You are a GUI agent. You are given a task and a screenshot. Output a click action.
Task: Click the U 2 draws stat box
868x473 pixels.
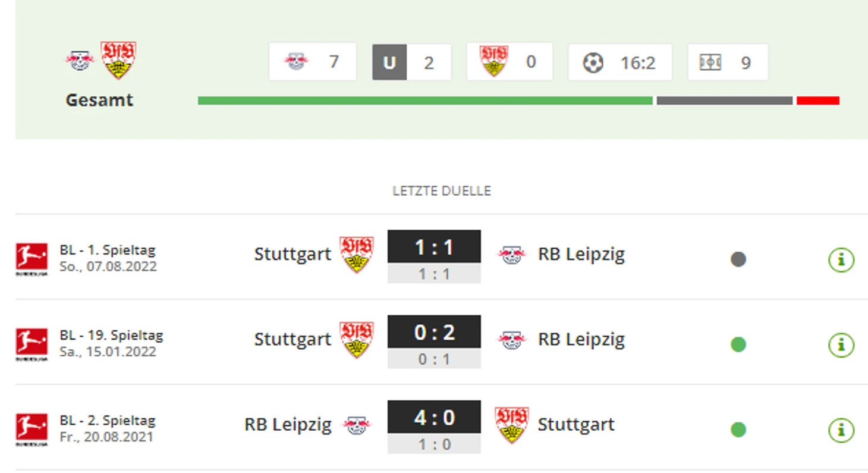coord(411,62)
